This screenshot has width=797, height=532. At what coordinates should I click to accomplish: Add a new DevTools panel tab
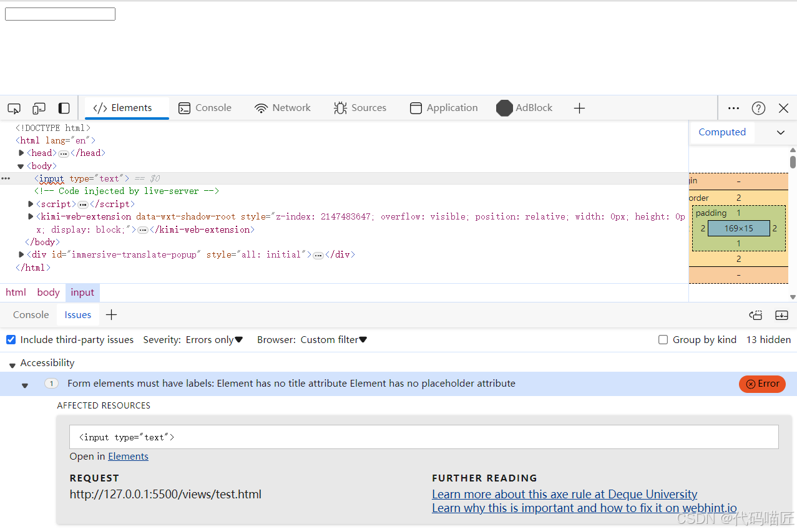click(579, 108)
